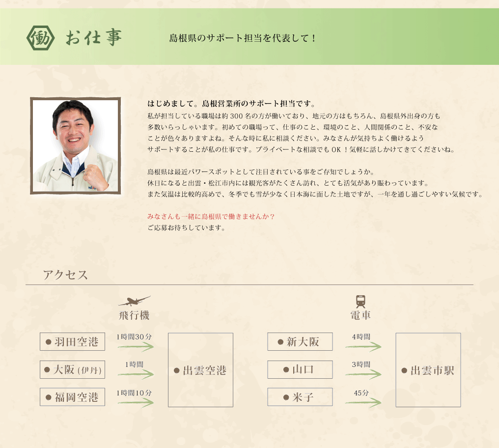The width and height of the screenshot is (499, 448).
Task: Click the red みなさんも一緒に島根県で働きませんか text
Action: [211, 216]
